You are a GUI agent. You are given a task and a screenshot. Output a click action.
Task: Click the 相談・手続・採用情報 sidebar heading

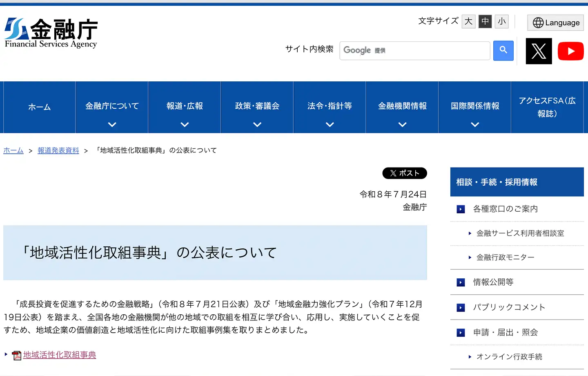pyautogui.click(x=517, y=182)
